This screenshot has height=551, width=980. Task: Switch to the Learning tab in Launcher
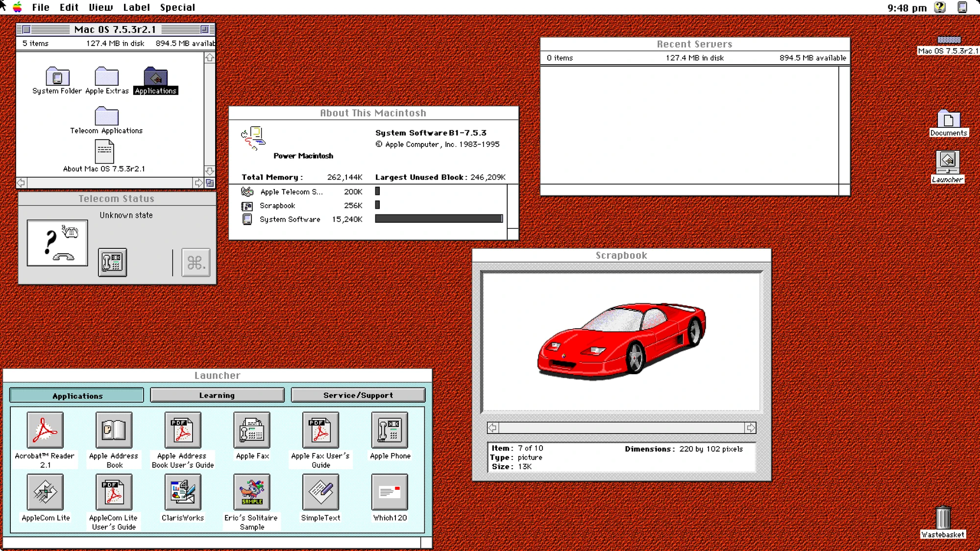click(x=217, y=395)
